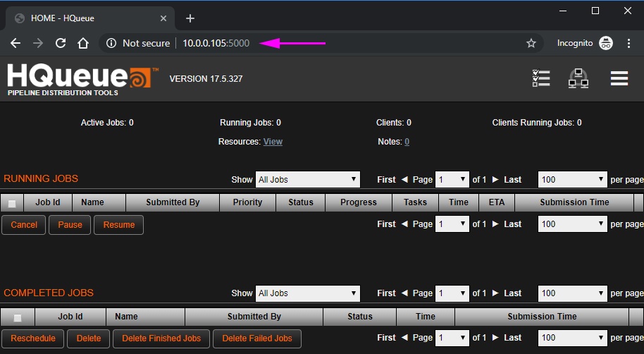Pause the selected running jobs

pos(70,225)
